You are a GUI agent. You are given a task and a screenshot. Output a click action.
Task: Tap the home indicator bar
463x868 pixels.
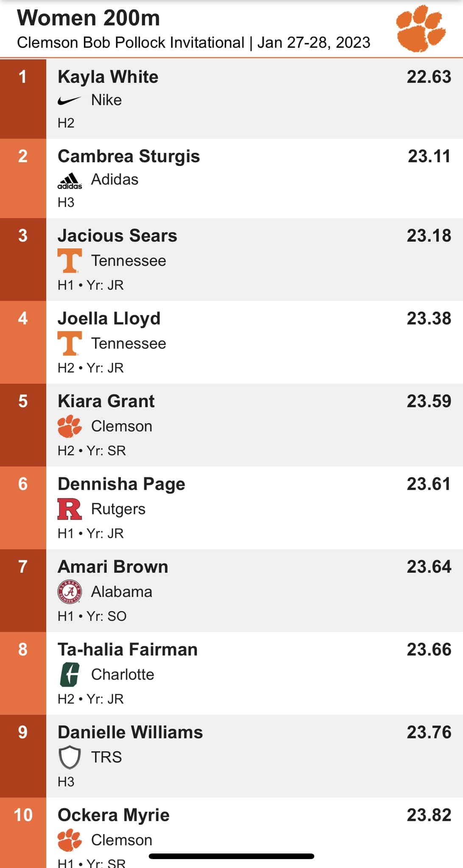click(231, 856)
